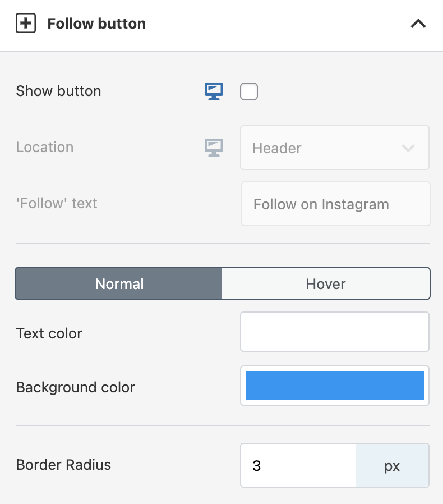
Task: Click the plus icon beside Follow button heading
Action: pyautogui.click(x=26, y=24)
